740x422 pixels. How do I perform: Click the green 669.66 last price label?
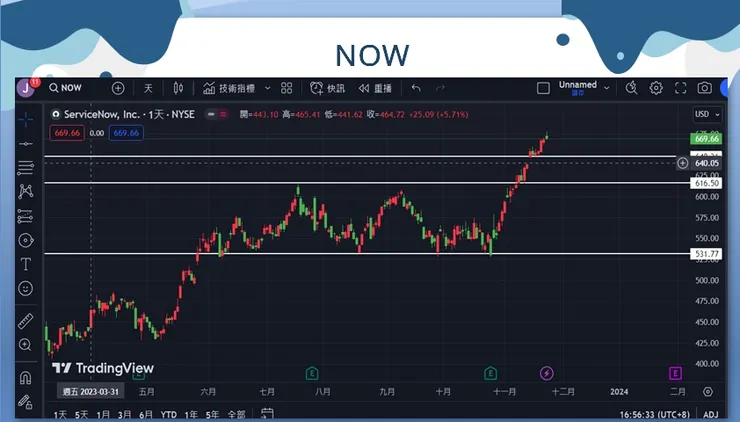click(x=706, y=139)
